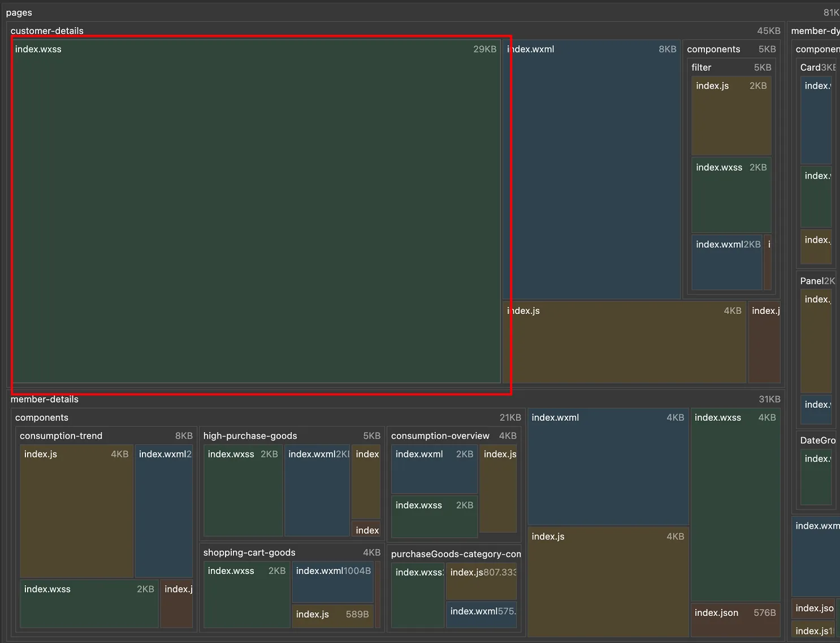Select the 29KB index.wxss block in customer-details

(x=256, y=211)
